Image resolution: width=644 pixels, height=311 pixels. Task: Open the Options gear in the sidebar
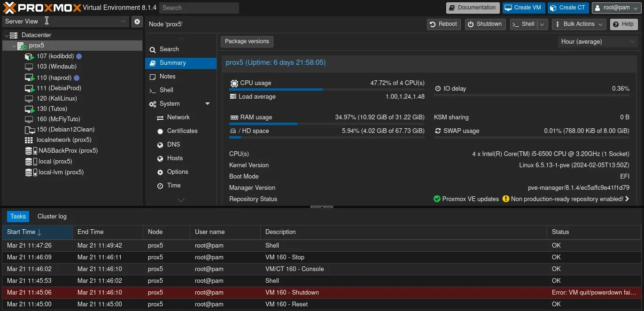click(161, 171)
